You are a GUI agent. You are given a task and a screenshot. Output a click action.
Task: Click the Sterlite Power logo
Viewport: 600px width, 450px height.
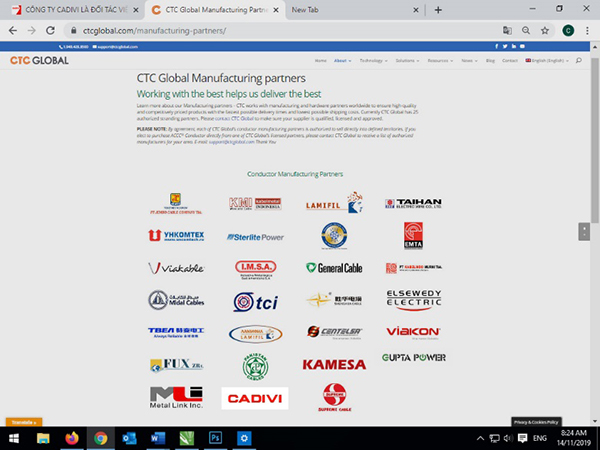[255, 237]
